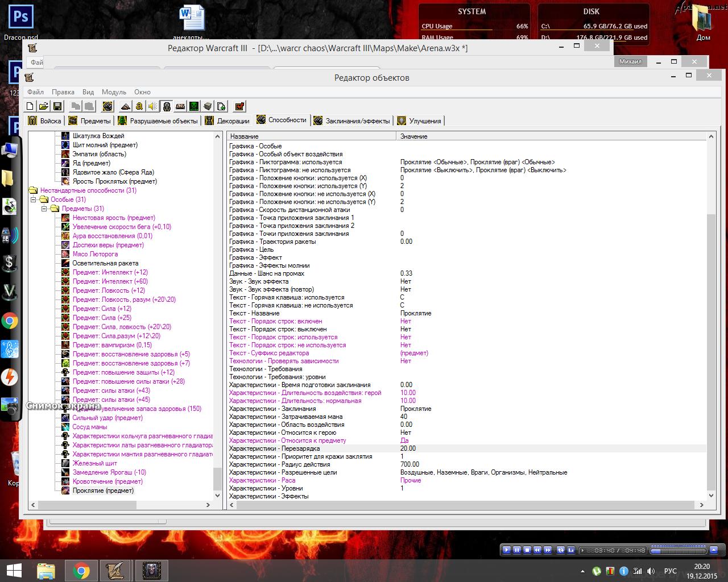The image size is (728, 582).
Task: Stop playback in media player widget
Action: (x=527, y=550)
